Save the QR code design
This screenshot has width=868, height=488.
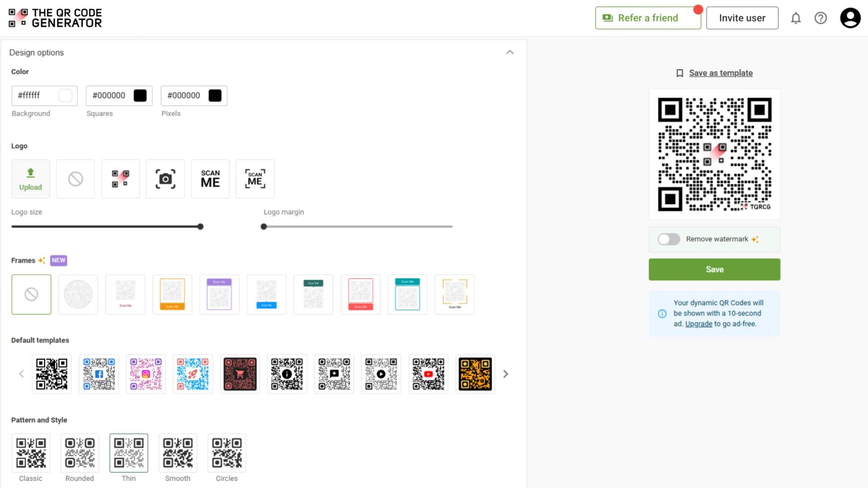tap(714, 269)
